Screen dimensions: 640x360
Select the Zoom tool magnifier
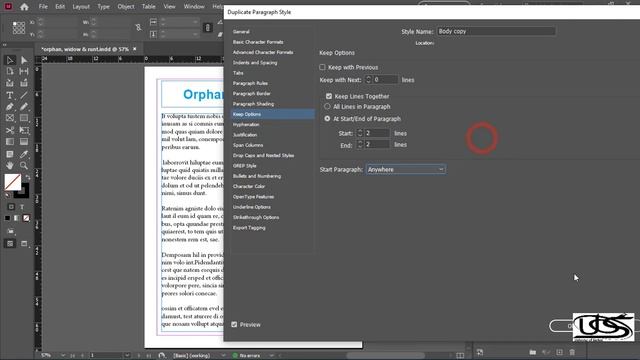click(24, 166)
